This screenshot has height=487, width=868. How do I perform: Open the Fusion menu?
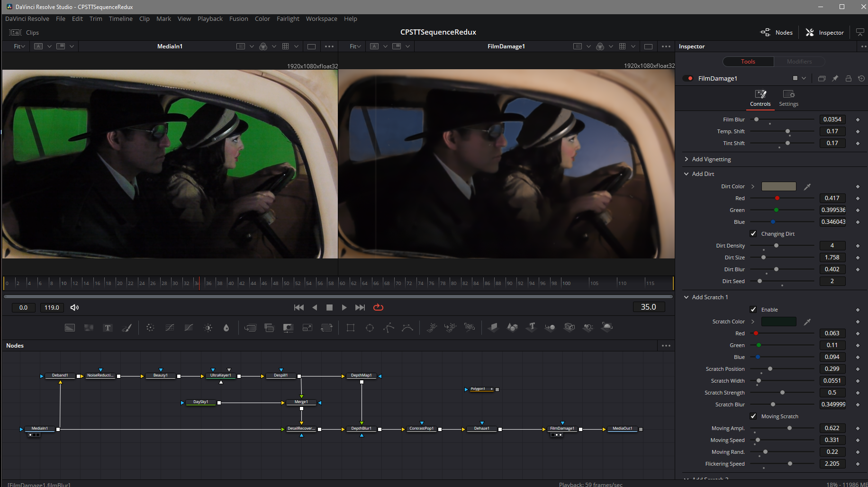pos(238,19)
